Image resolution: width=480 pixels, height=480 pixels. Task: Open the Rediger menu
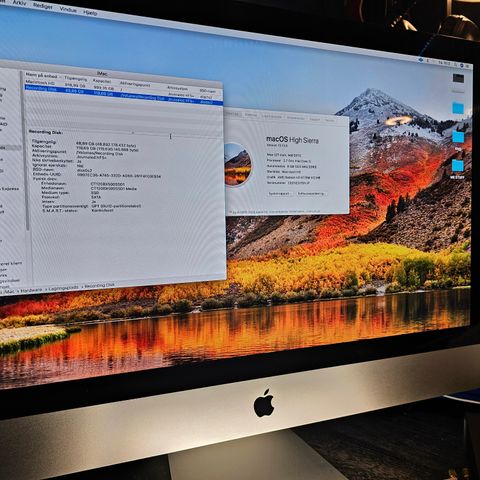click(42, 6)
